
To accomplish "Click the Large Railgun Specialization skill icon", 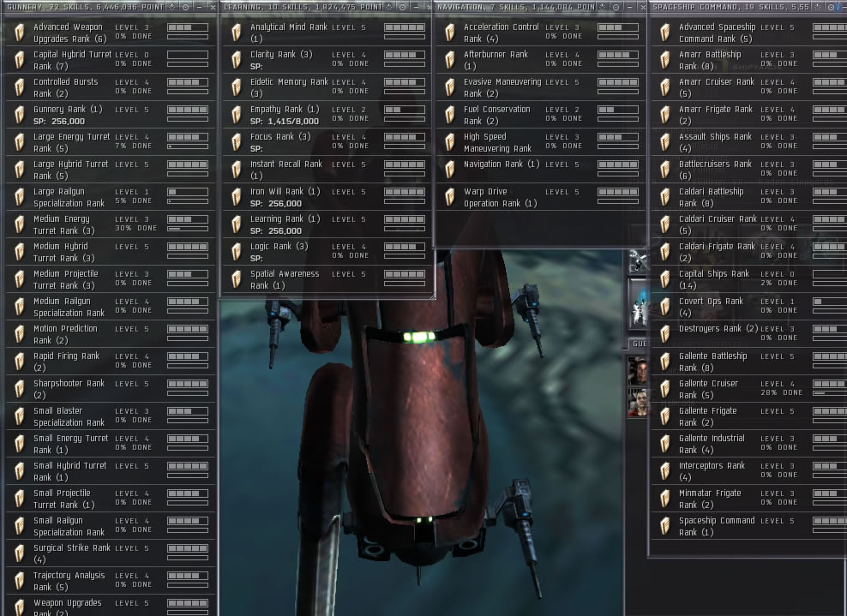I will tap(20, 197).
